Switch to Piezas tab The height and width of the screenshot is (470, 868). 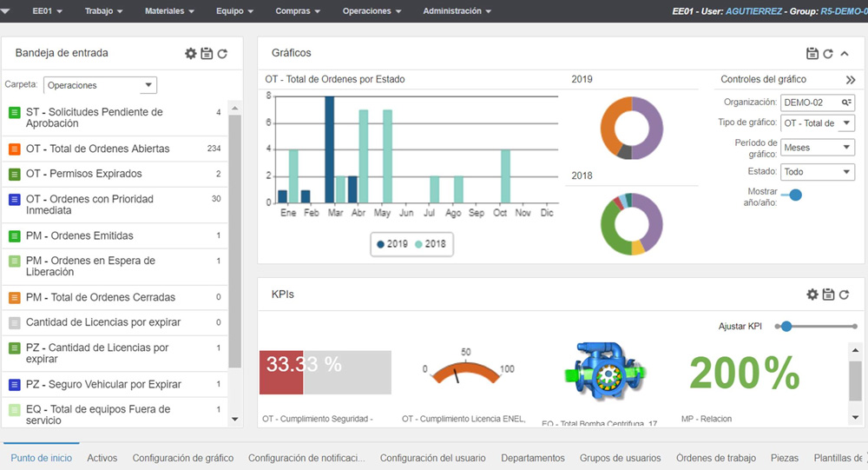pyautogui.click(x=785, y=458)
